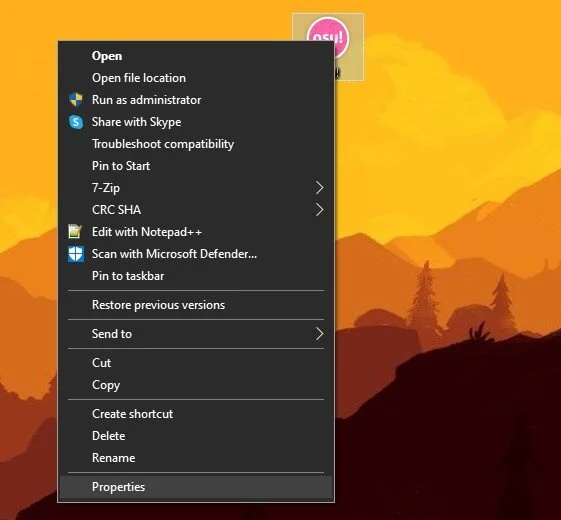Viewport: 561px width, 520px height.
Task: Choose Copy from the context menu
Action: 196,385
